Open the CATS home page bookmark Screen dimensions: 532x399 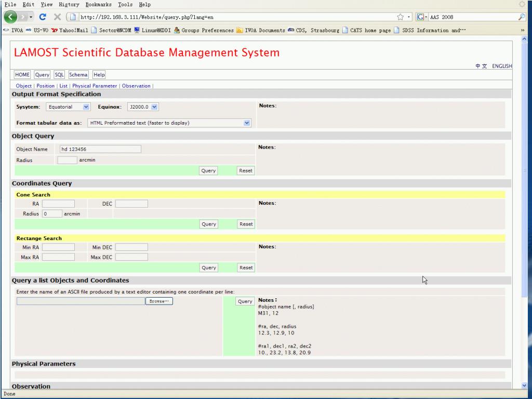click(x=367, y=30)
